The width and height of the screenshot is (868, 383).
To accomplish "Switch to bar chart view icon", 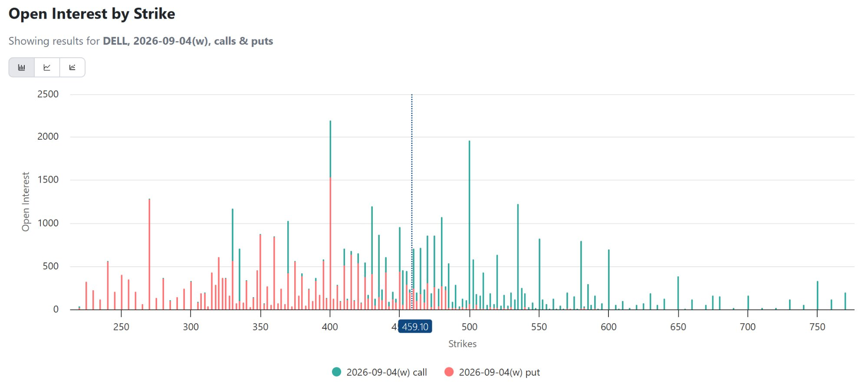I will tap(22, 67).
